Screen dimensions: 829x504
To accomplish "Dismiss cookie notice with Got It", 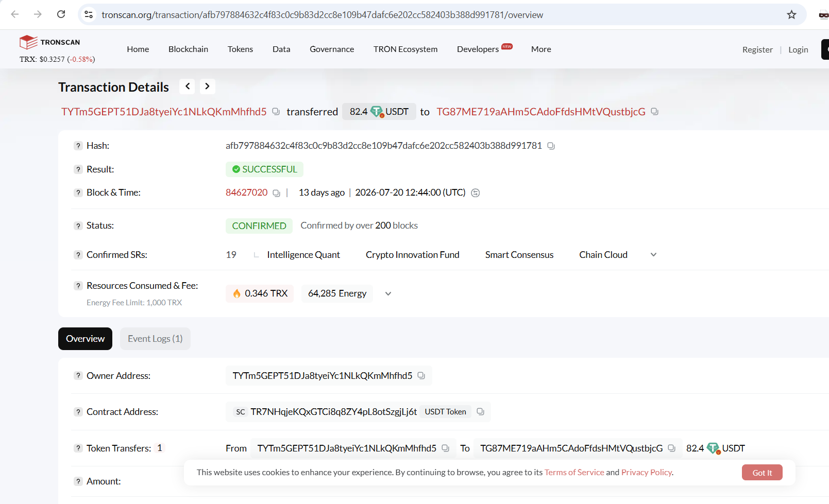I will pos(762,473).
